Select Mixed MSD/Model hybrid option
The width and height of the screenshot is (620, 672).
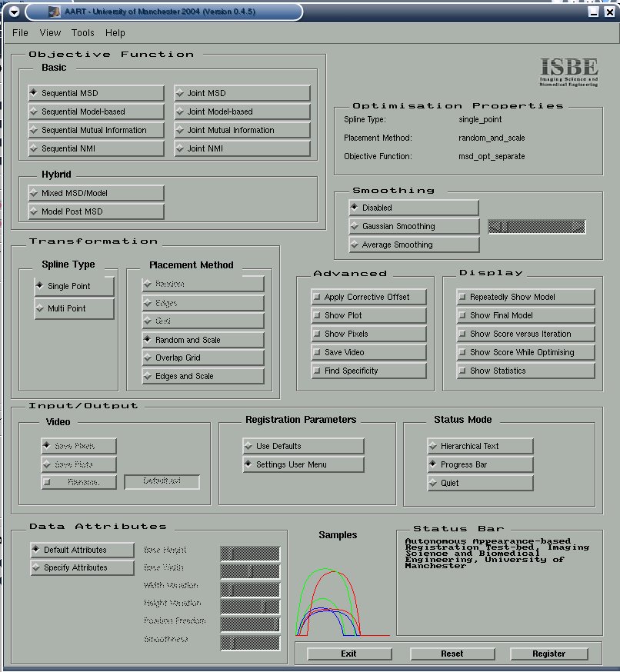pyautogui.click(x=96, y=193)
